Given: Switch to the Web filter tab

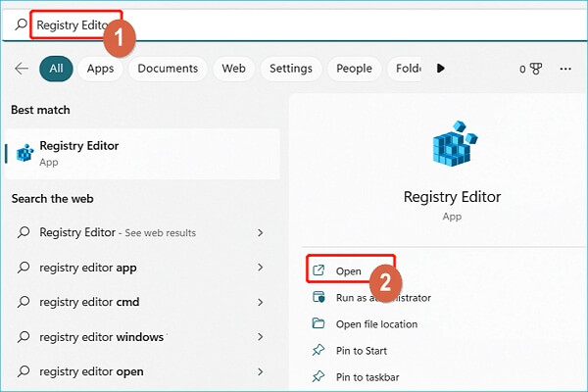Looking at the screenshot, I should point(233,69).
